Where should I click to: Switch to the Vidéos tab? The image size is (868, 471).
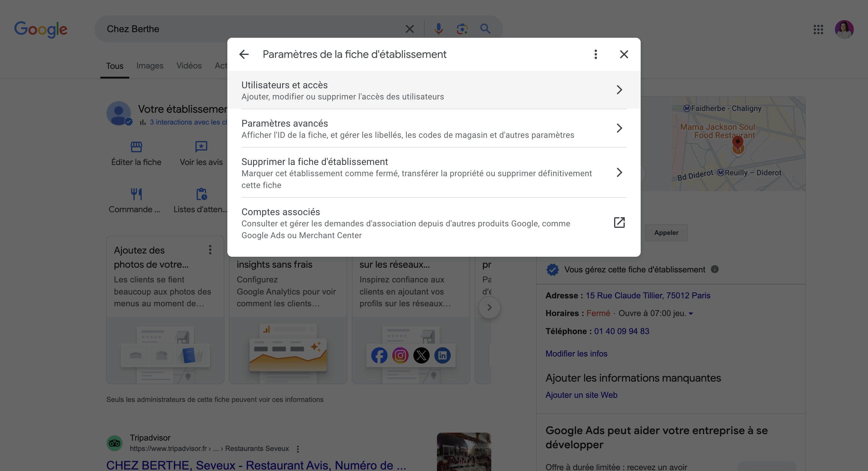tap(189, 66)
